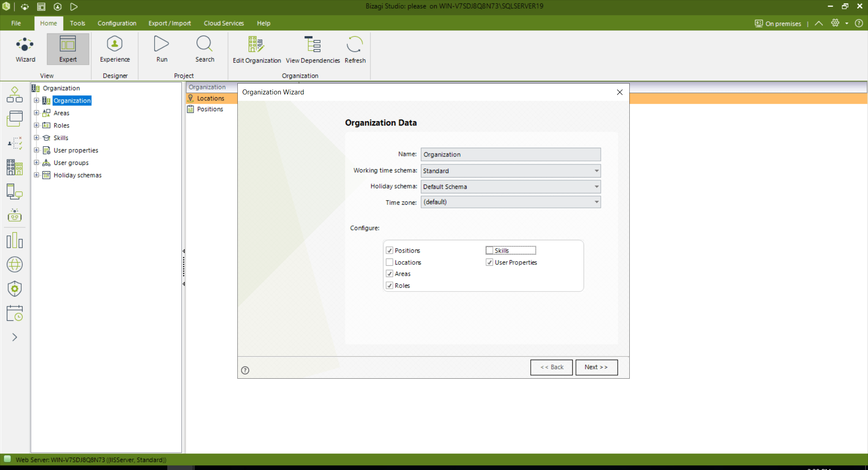868x470 pixels.
Task: Select Locations in the list panel
Action: point(212,98)
